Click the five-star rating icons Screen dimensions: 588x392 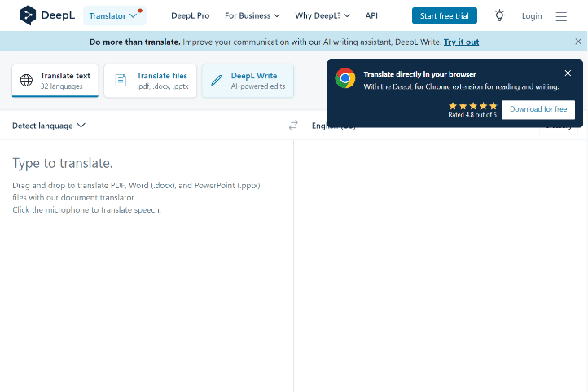(x=472, y=106)
